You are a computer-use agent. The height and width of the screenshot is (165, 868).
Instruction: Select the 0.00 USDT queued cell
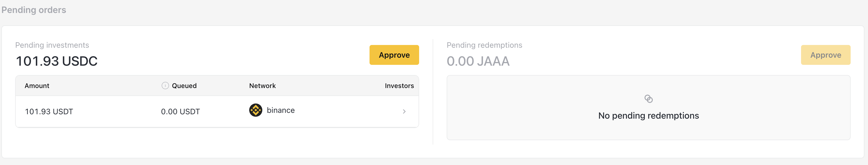click(180, 112)
